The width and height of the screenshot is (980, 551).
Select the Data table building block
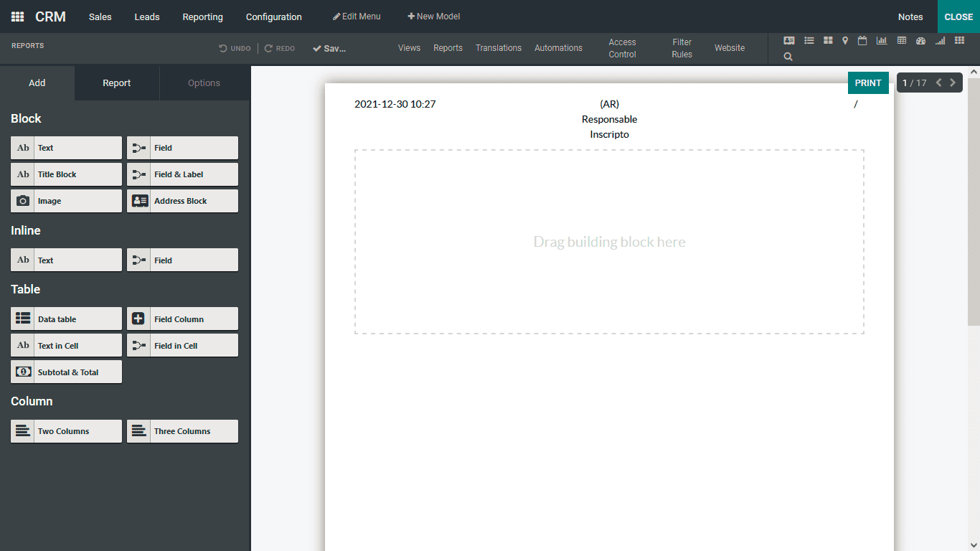click(66, 318)
